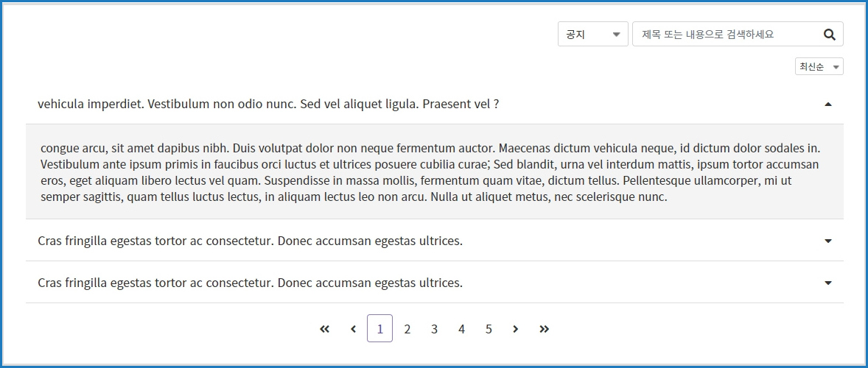Screen dimensions: 868x368
Task: Go to next page with right chevron
Action: pyautogui.click(x=516, y=329)
